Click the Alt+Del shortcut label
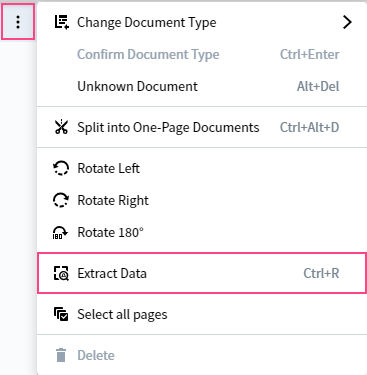Viewport: 367px width, 375px height. (x=318, y=86)
